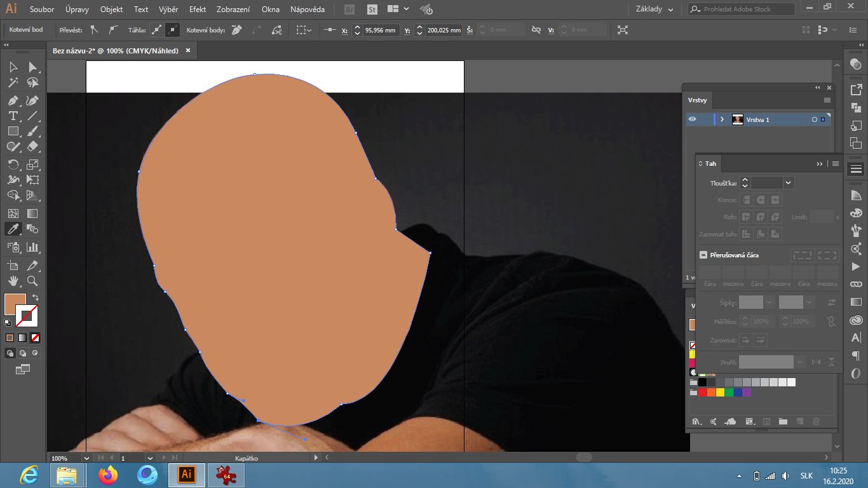Select the Type tool
868x488 pixels.
click(13, 116)
